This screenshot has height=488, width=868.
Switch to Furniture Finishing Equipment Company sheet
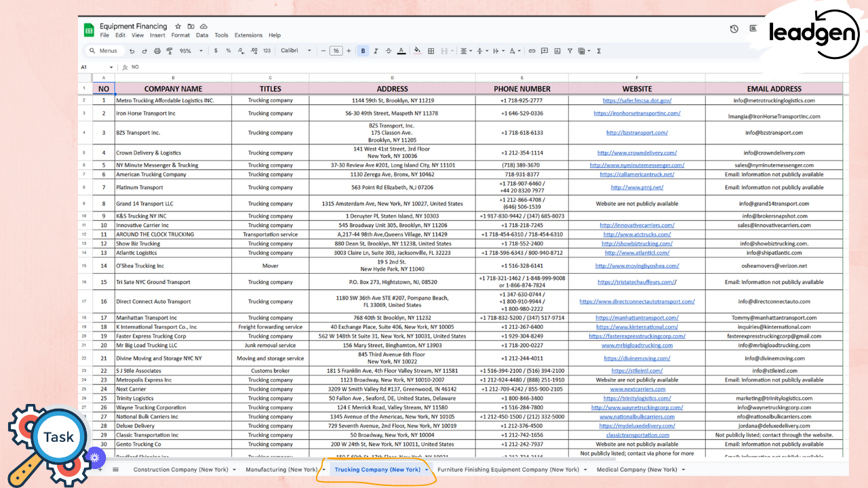point(508,470)
